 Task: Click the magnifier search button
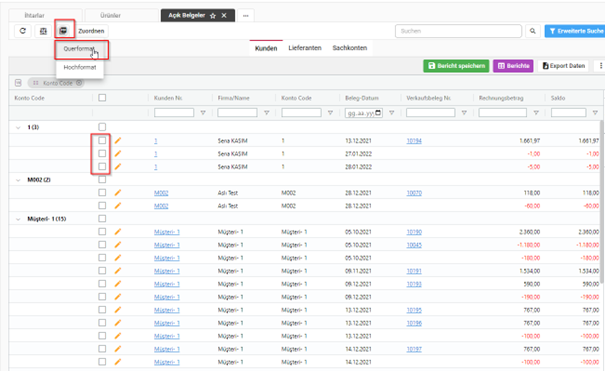click(532, 31)
